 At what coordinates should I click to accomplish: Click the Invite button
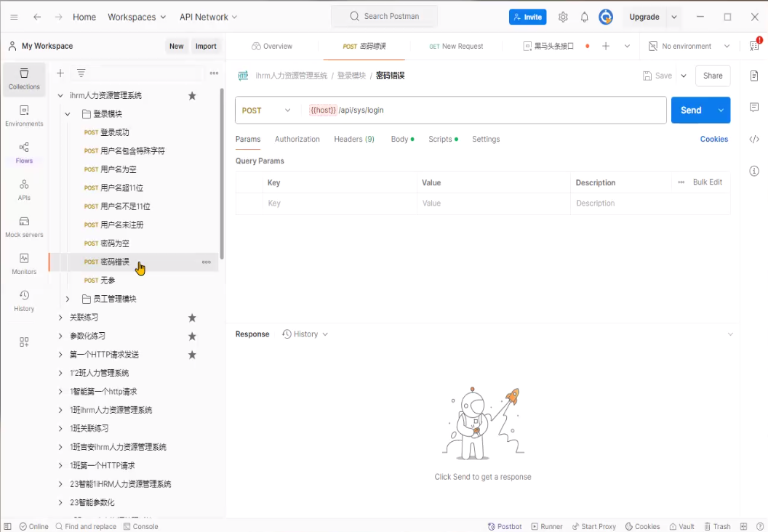click(x=527, y=17)
